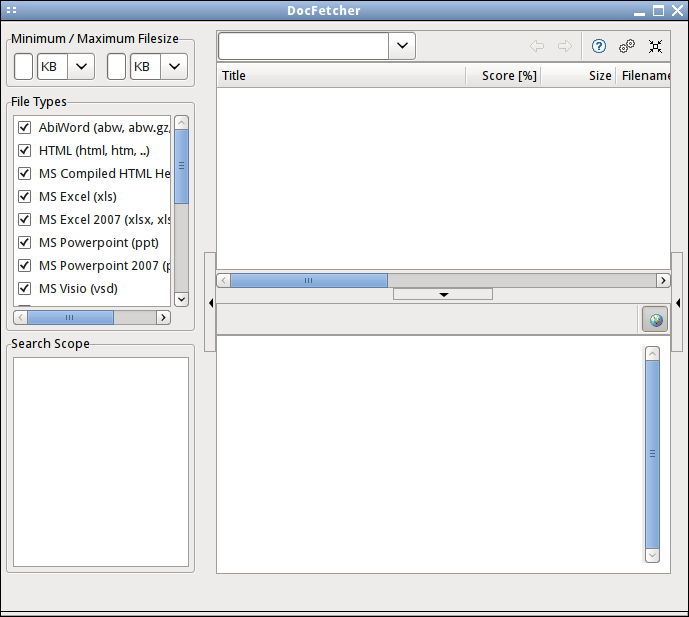
Task: Sort results by Title column
Action: pyautogui.click(x=341, y=75)
